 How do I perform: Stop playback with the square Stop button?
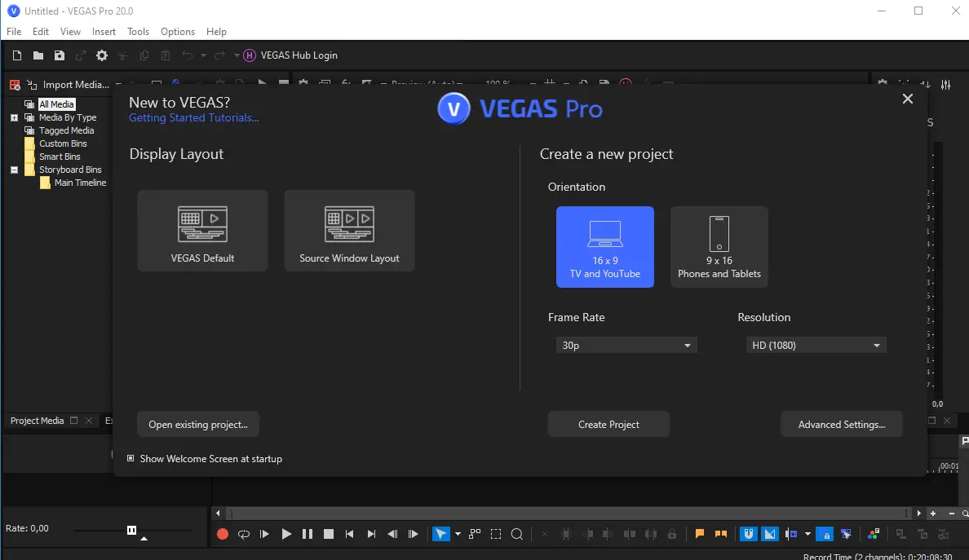pos(329,534)
